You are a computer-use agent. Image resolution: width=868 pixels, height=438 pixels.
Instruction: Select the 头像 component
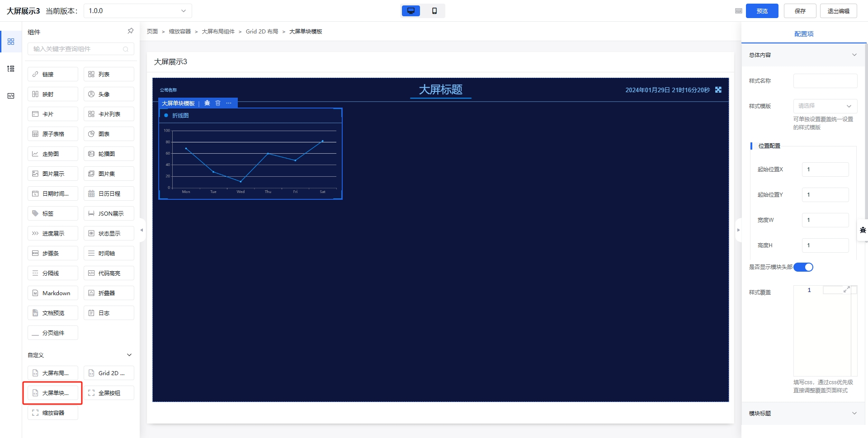(x=109, y=94)
